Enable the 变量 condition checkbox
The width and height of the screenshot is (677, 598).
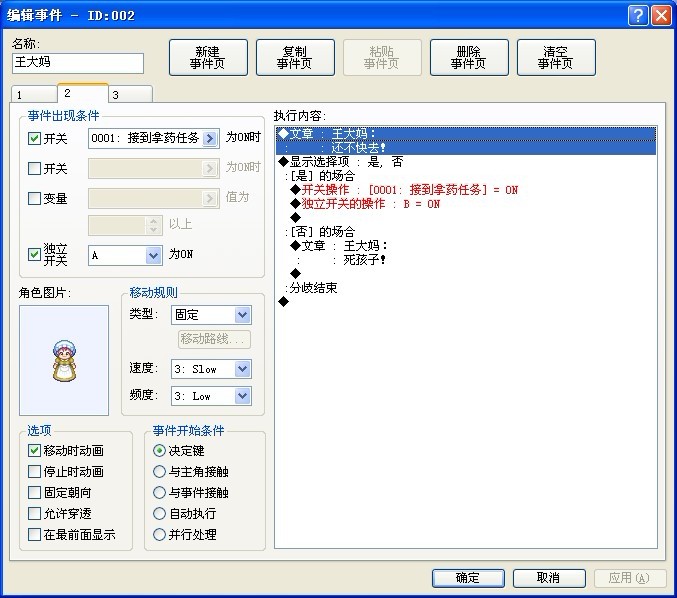tap(34, 198)
